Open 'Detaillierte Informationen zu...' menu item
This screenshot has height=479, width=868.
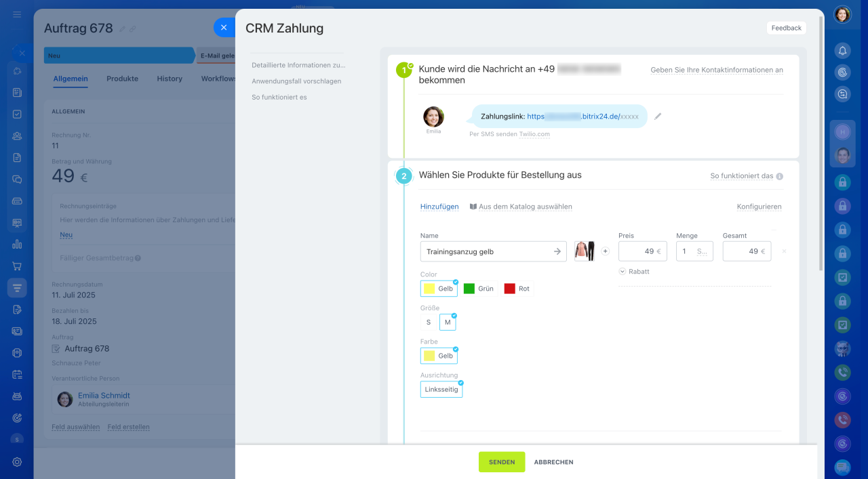click(298, 65)
